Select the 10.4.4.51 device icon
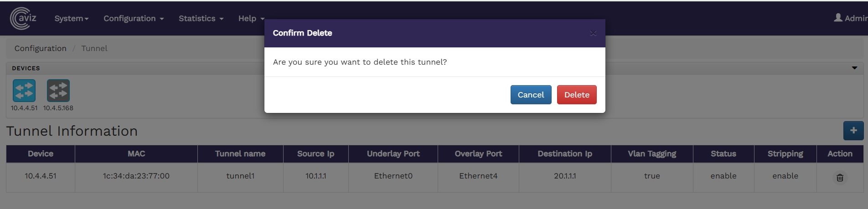Viewport: 868px width, 209px height. (24, 91)
